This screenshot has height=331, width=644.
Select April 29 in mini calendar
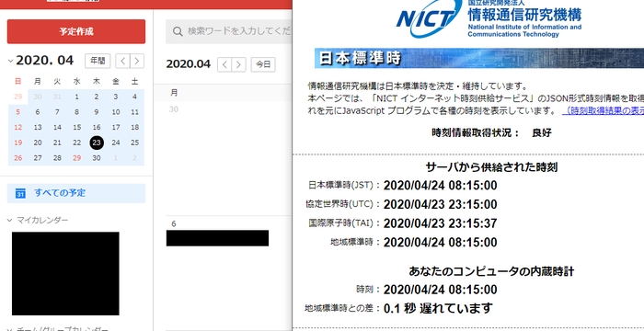tap(76, 158)
